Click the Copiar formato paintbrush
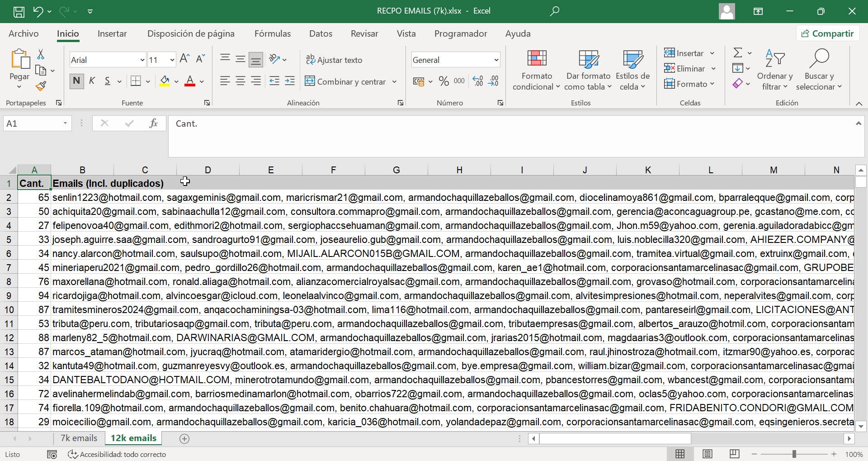The image size is (868, 461). pyautogui.click(x=40, y=86)
